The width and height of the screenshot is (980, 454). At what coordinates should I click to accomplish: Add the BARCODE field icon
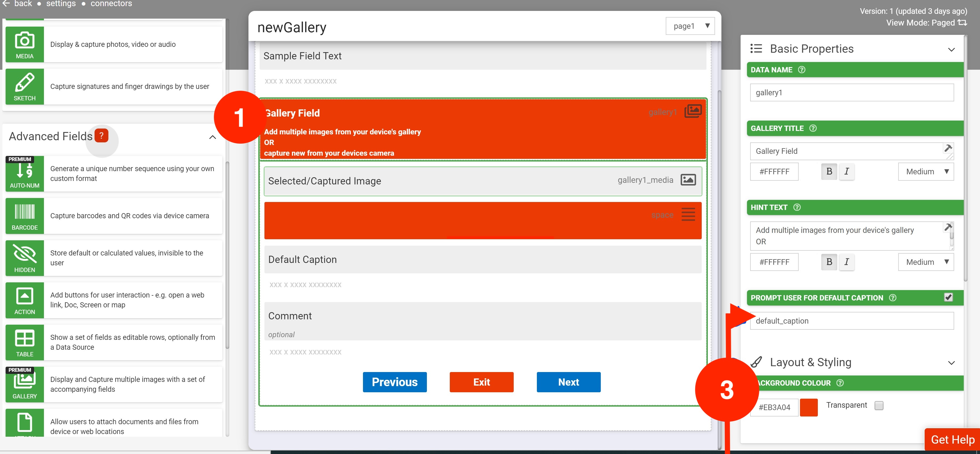coord(25,216)
